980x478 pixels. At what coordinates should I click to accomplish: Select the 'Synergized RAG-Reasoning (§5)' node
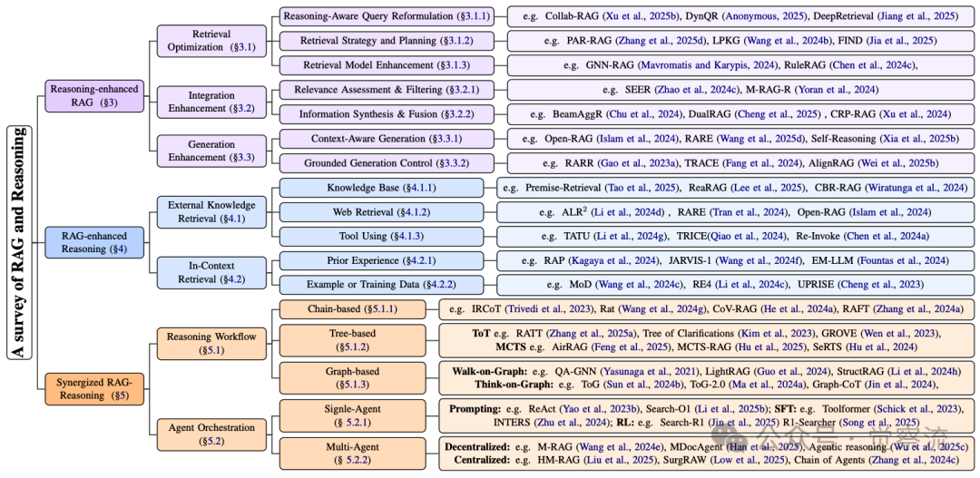(x=93, y=389)
